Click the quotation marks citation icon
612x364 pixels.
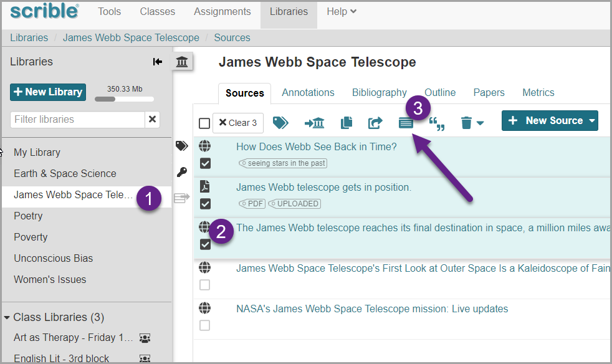point(437,124)
